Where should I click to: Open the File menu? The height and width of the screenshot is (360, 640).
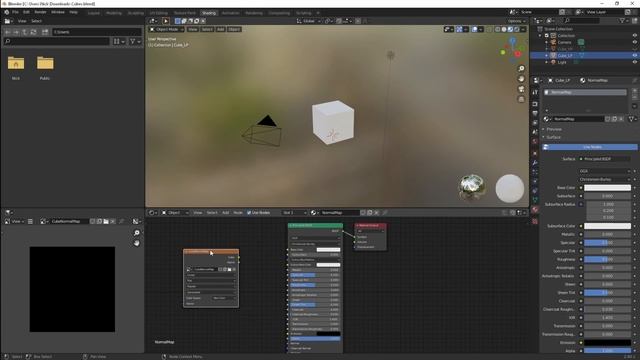(15, 12)
